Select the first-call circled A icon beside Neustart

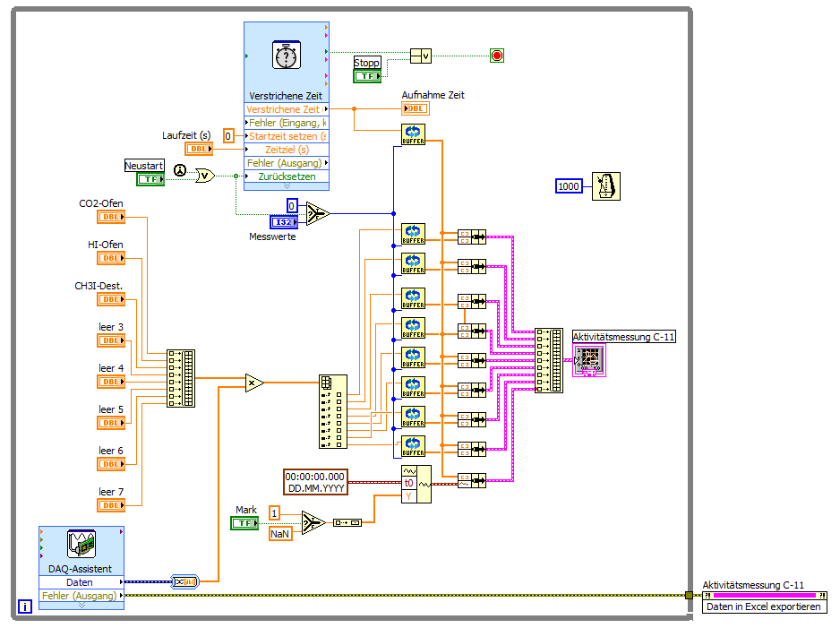180,171
